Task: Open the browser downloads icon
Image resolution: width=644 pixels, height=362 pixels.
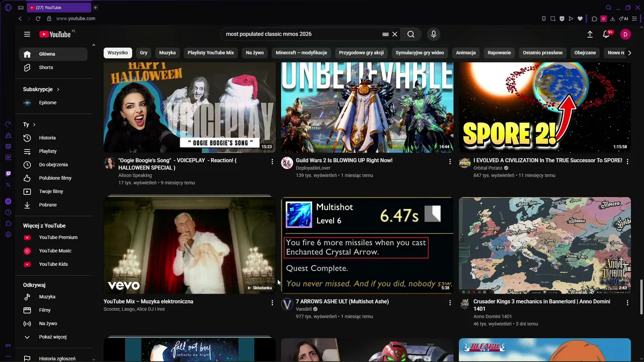Action: [x=612, y=19]
